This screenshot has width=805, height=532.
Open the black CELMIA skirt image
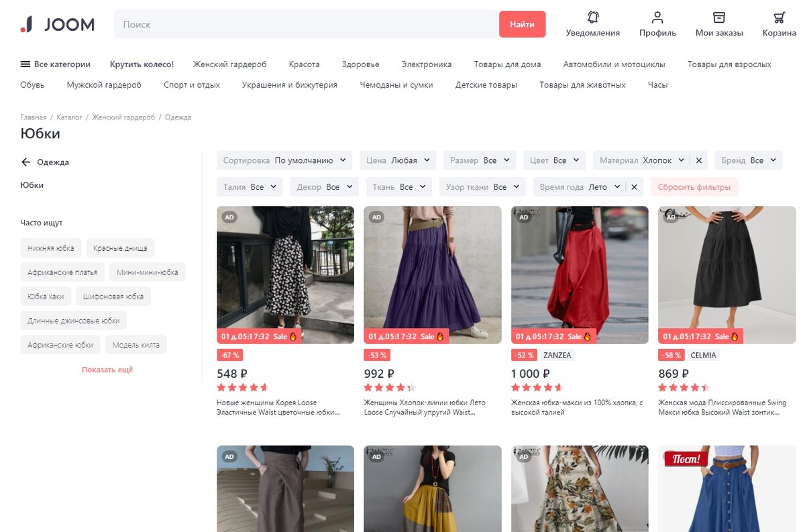[x=727, y=275]
